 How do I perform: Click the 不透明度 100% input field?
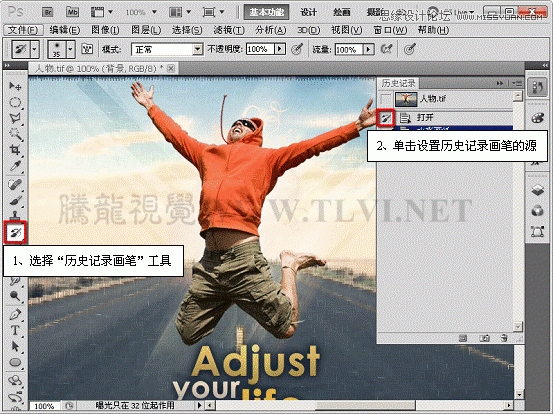click(260, 49)
